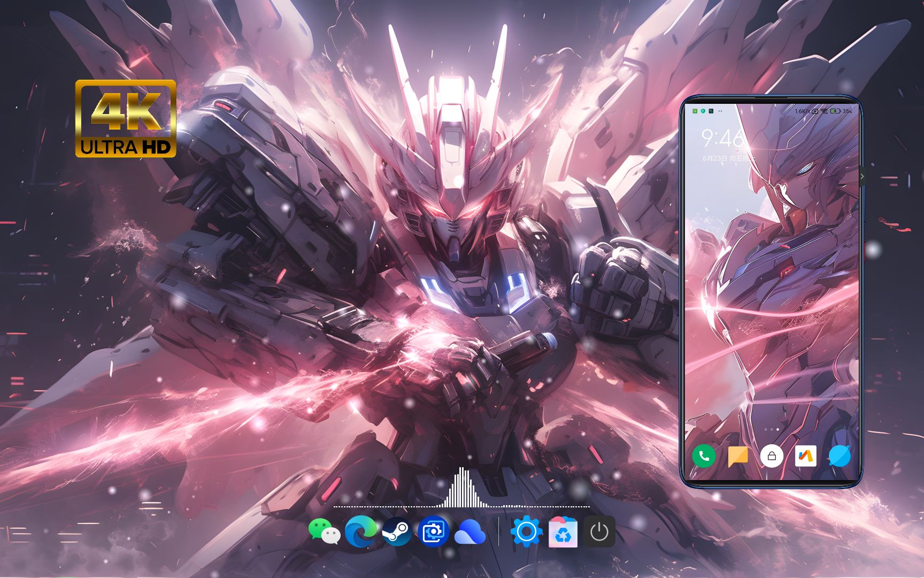Open the blue screenshot-gear app in dock
The image size is (924, 578).
(x=433, y=531)
